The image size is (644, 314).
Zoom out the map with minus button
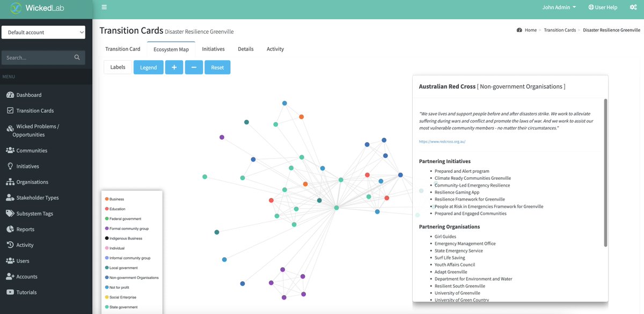194,67
